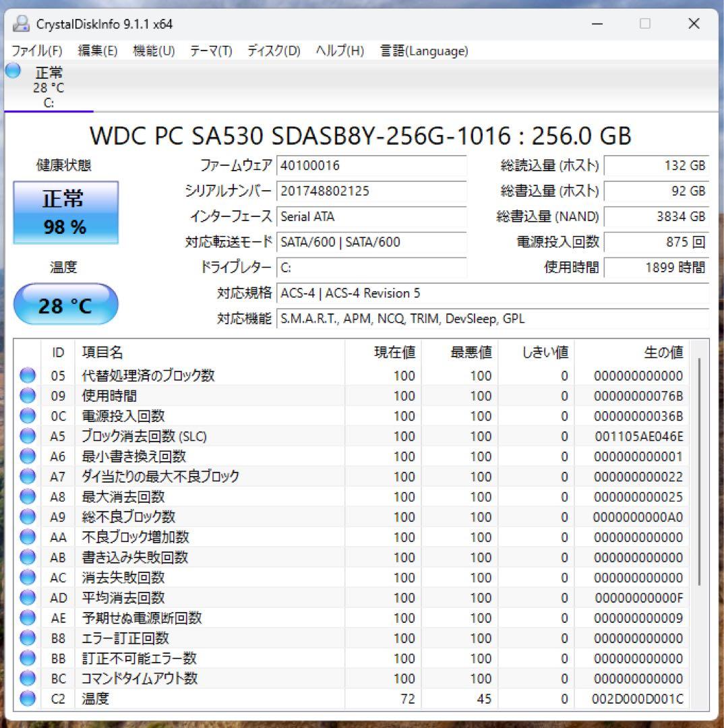
Task: Click the status LED beside attribute B8 エラー訂正回数
Action: point(27,638)
